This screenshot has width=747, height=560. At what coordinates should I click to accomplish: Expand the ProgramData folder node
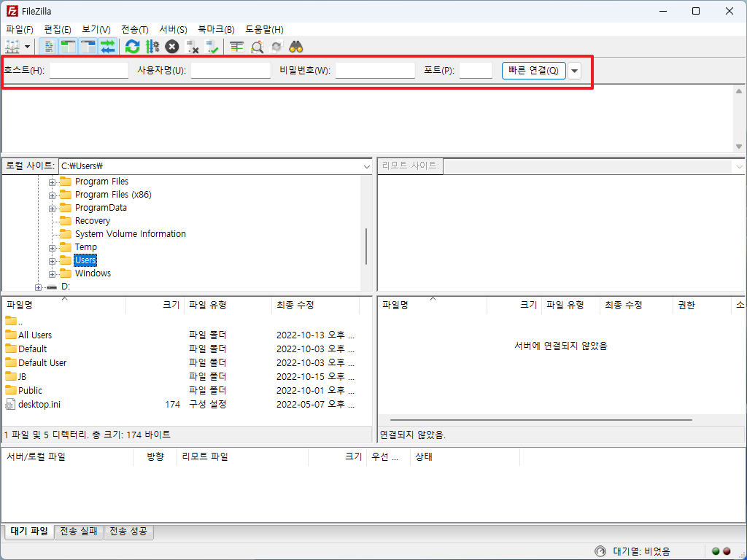point(52,209)
